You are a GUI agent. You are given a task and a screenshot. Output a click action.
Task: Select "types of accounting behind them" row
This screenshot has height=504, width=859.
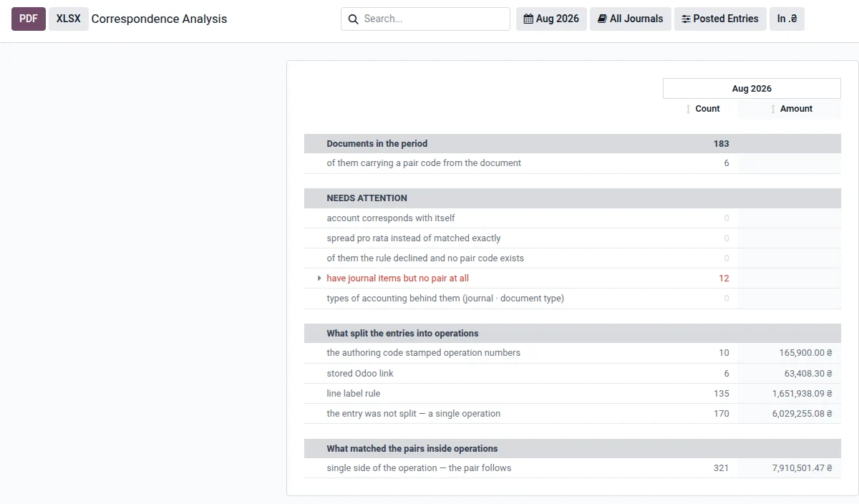point(573,299)
